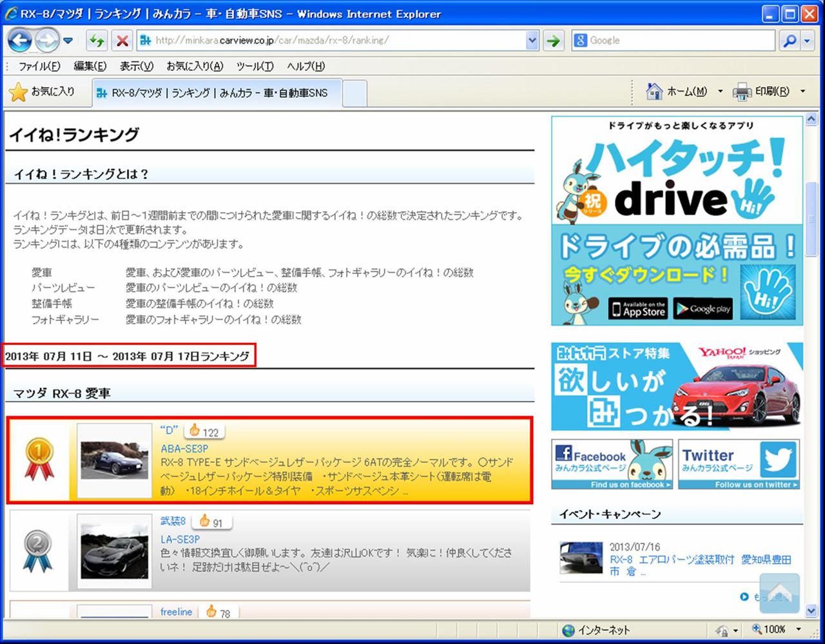Click the silver second place medal
825x644 pixels.
(x=38, y=551)
